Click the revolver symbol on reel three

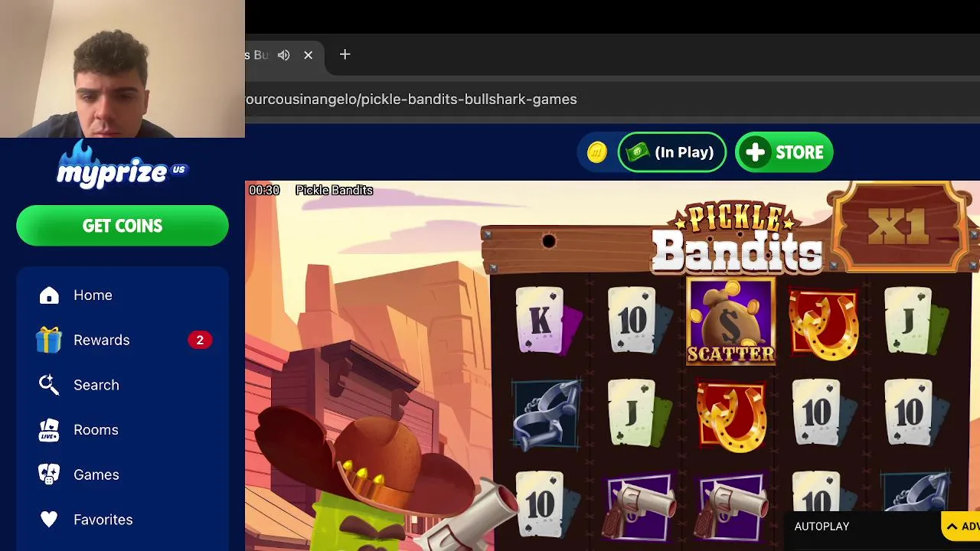click(x=731, y=506)
